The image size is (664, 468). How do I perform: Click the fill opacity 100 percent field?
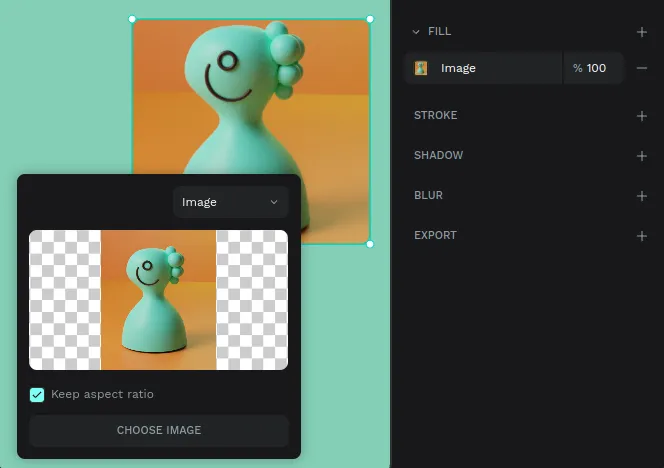pos(594,68)
